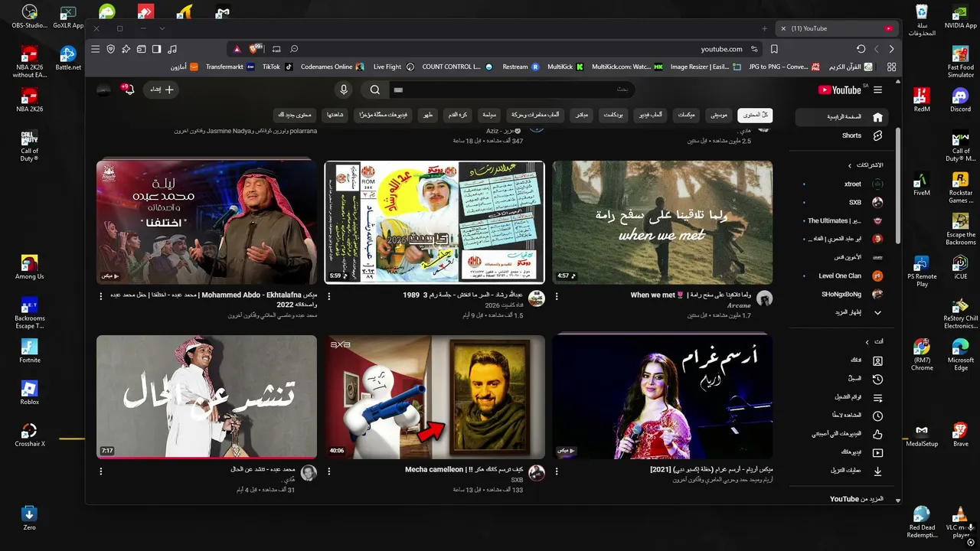Image resolution: width=980 pixels, height=551 pixels.
Task: Open the Restream bookmark
Action: (x=521, y=67)
